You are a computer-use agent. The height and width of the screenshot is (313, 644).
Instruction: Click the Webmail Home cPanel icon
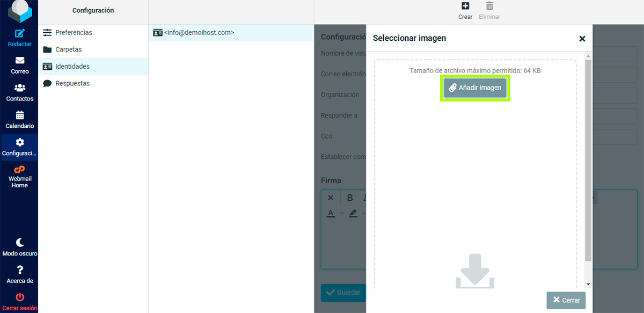19,170
